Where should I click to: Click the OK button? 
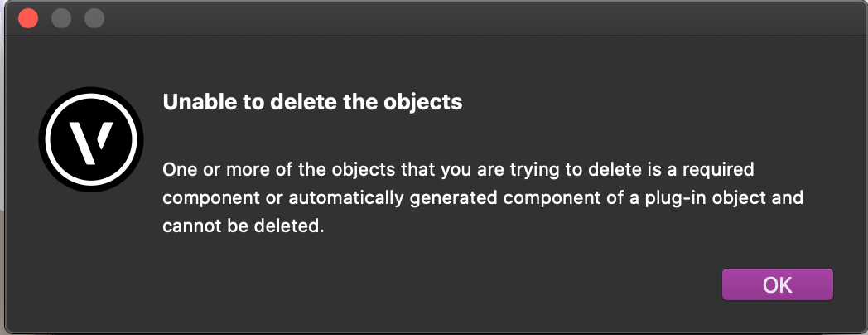tap(777, 284)
